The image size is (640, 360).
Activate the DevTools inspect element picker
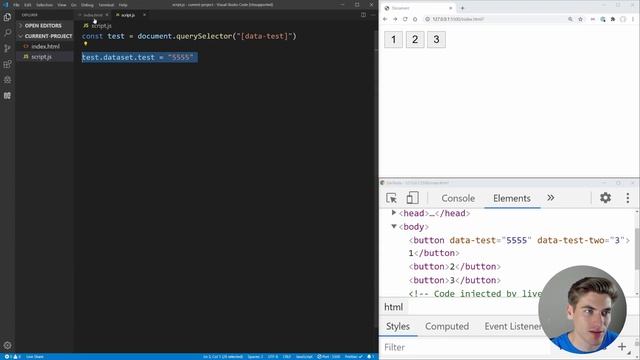point(391,198)
